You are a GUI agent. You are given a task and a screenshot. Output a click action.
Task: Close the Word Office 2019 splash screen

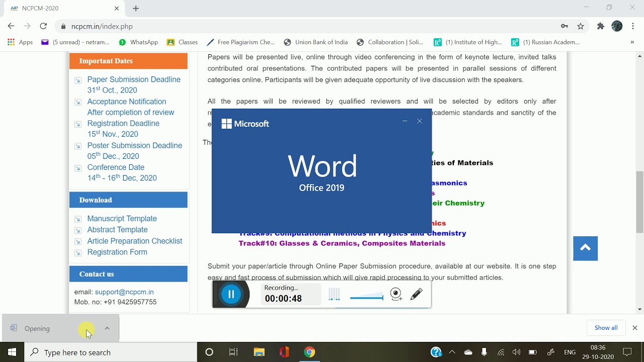click(420, 121)
